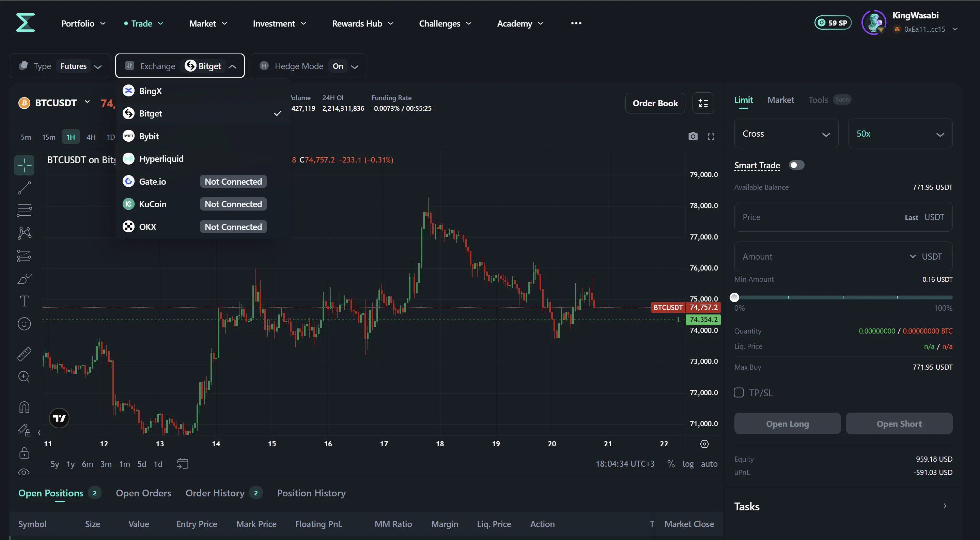Open the Fibonacci retracement tools

click(24, 211)
